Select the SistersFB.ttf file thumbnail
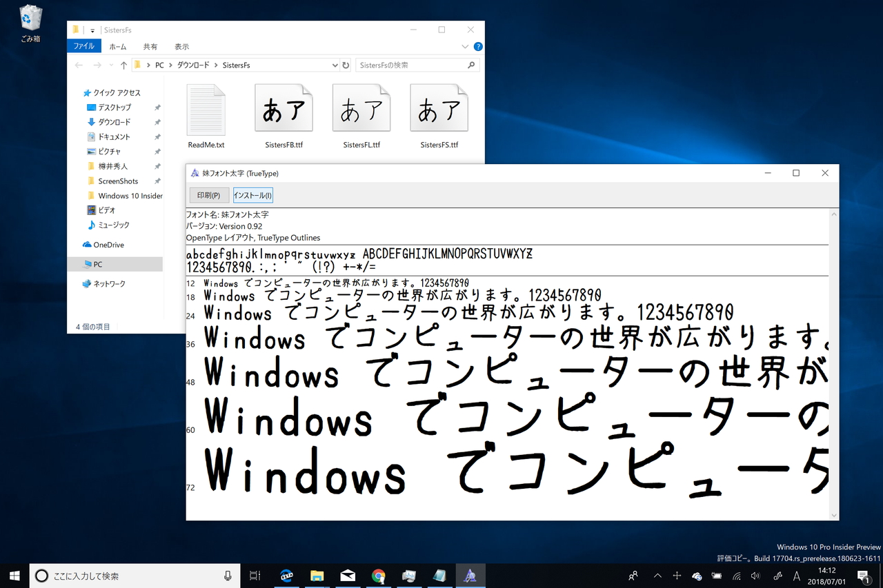 click(284, 108)
